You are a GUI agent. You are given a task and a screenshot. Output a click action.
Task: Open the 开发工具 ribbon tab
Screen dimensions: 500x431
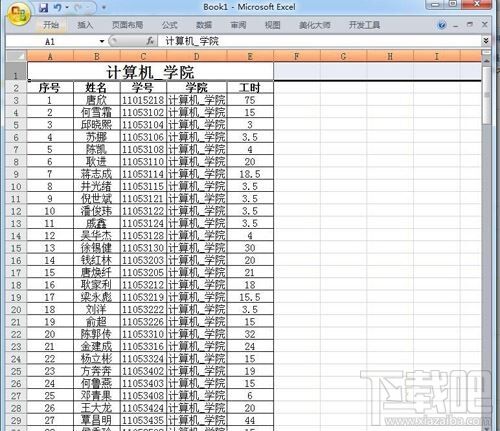click(364, 25)
